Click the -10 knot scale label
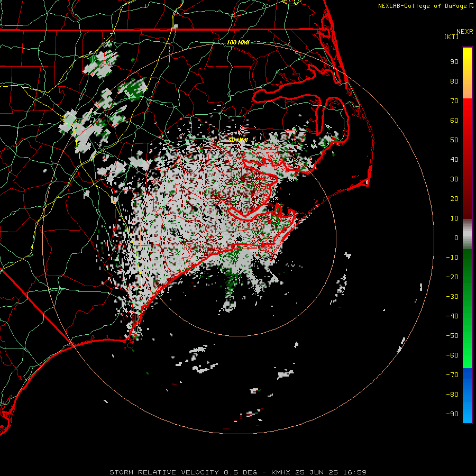This screenshot has width=476, height=476. (x=452, y=258)
